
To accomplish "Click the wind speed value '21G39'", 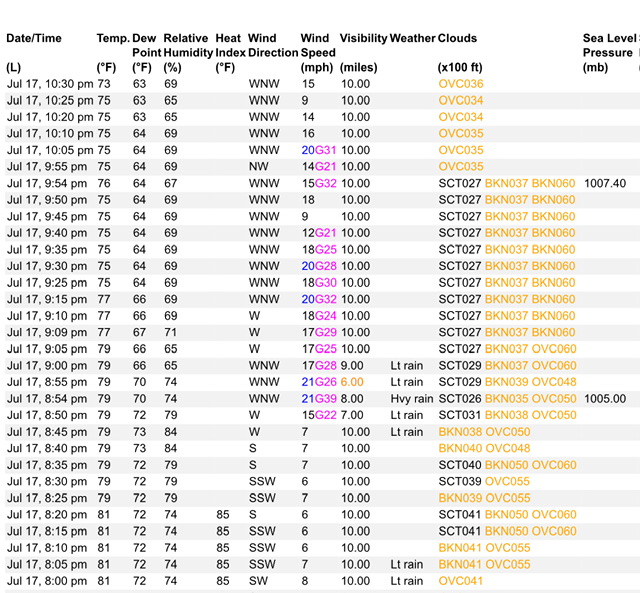I will (x=319, y=399).
